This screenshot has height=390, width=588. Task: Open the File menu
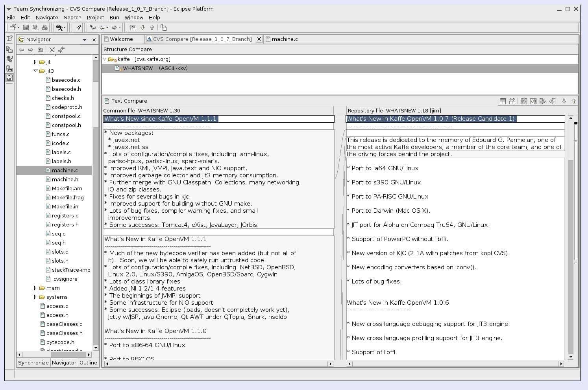(11, 18)
